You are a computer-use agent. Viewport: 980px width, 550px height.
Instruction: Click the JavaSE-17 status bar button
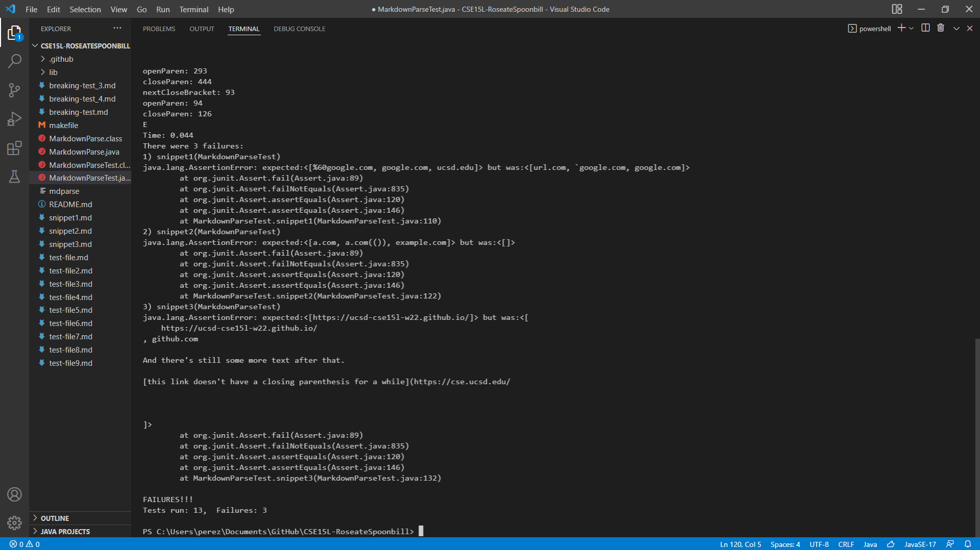pos(920,544)
